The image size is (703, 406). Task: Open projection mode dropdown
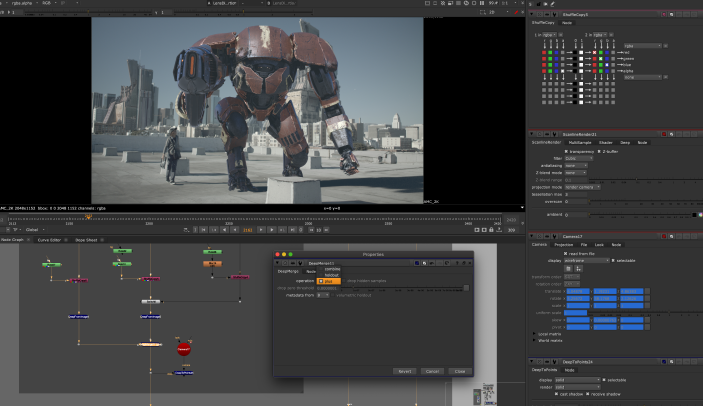pos(582,187)
